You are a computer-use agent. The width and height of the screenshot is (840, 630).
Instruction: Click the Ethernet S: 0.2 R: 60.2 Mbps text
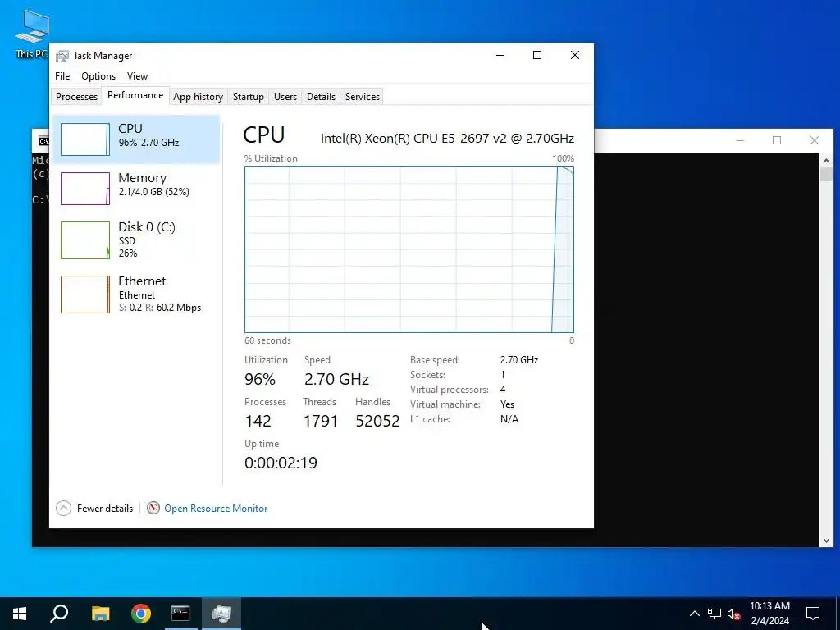point(160,308)
